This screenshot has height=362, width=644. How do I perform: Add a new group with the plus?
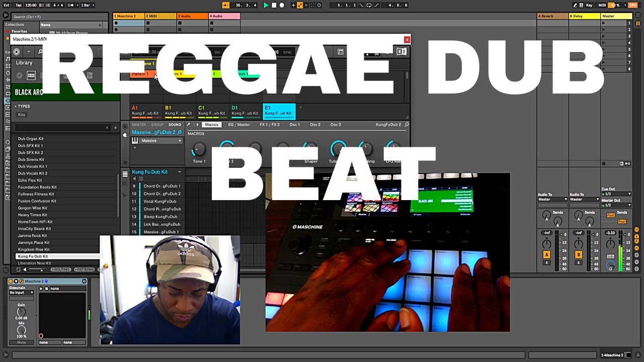click(x=300, y=107)
